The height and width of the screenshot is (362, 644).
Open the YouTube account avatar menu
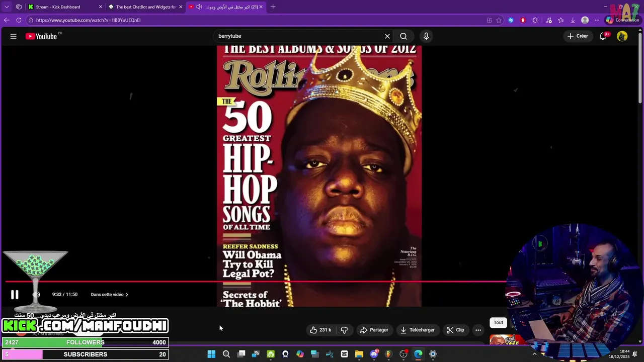point(622,36)
